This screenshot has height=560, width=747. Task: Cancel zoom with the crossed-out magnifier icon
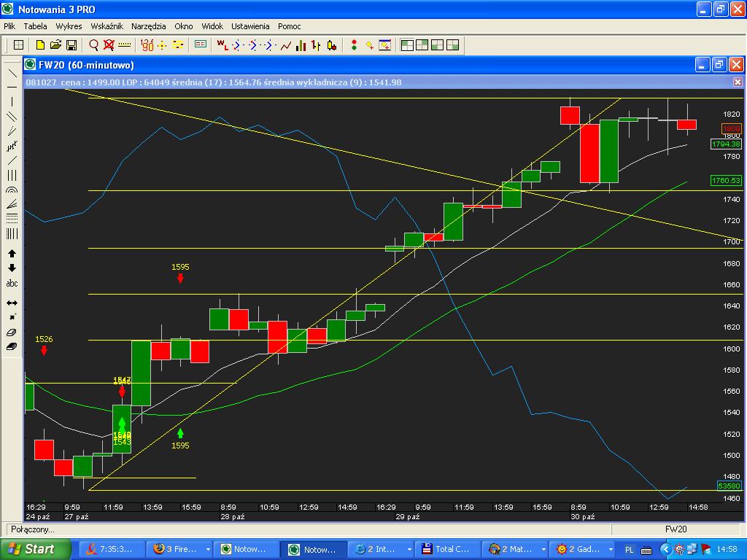[x=109, y=45]
